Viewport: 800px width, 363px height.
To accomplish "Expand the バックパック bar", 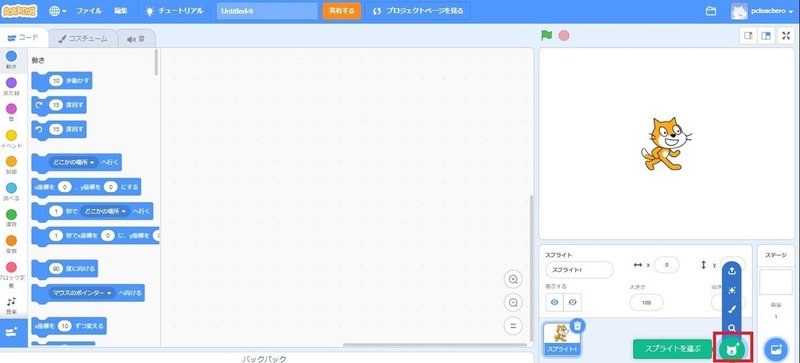I will [264, 358].
